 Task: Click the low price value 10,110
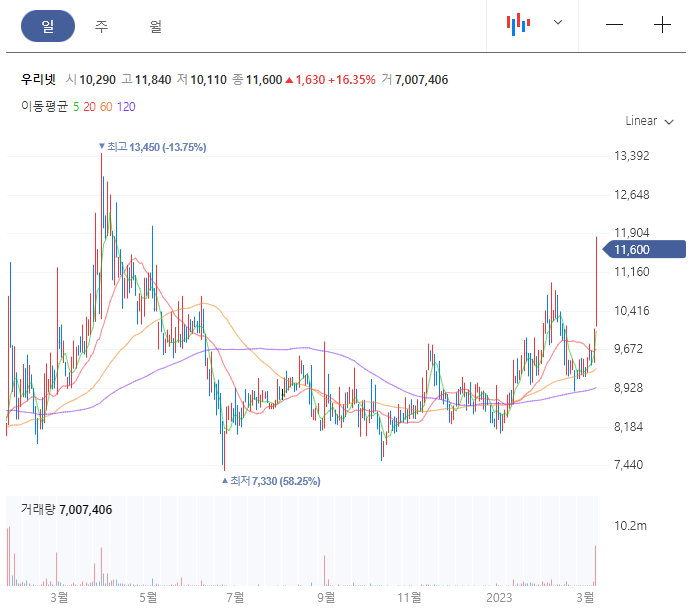coord(208,80)
